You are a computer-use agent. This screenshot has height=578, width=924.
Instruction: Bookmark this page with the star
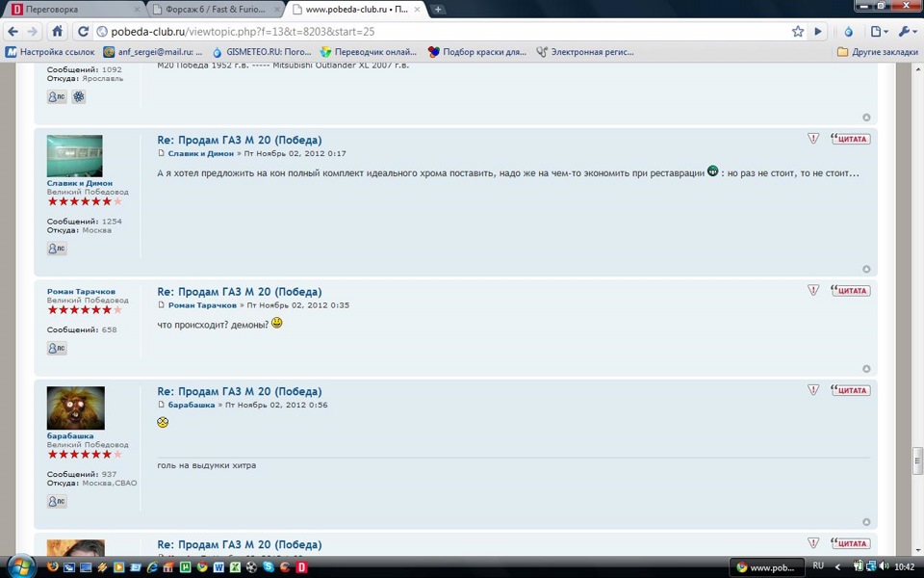coord(797,32)
